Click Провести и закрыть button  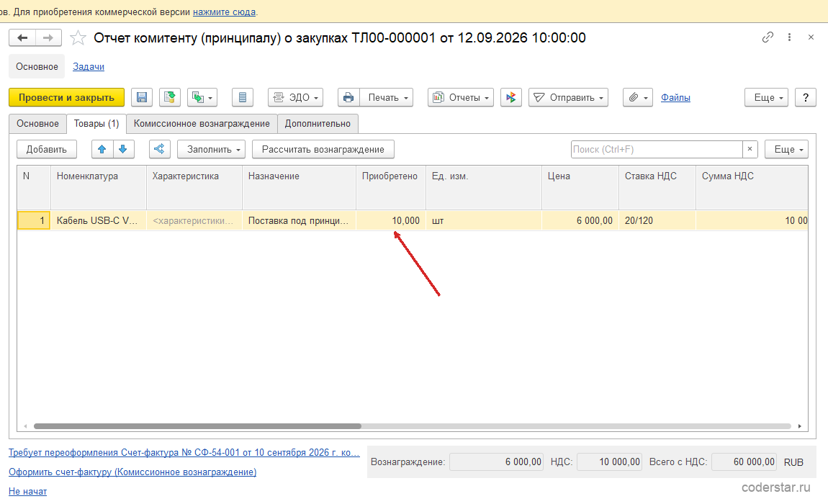[66, 98]
